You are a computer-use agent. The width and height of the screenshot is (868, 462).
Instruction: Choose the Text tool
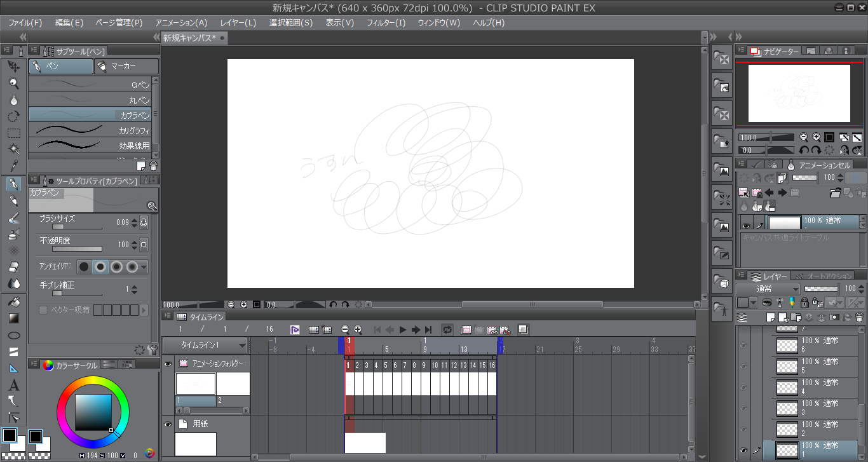pyautogui.click(x=13, y=385)
